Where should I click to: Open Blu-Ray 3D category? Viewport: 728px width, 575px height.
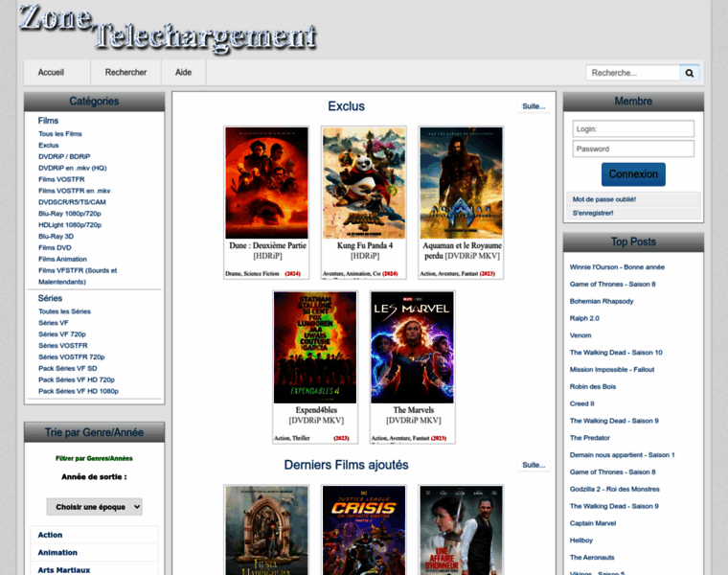[x=57, y=237]
